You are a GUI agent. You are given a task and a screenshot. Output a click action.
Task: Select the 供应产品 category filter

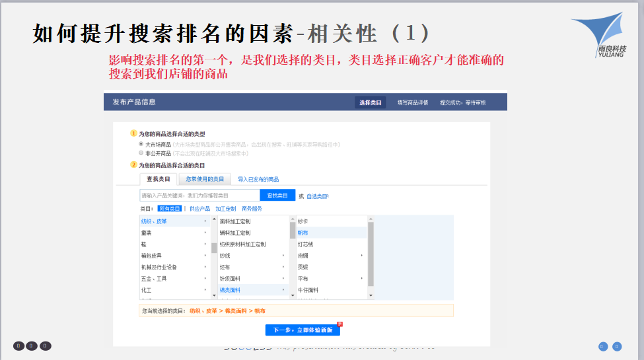click(x=199, y=209)
